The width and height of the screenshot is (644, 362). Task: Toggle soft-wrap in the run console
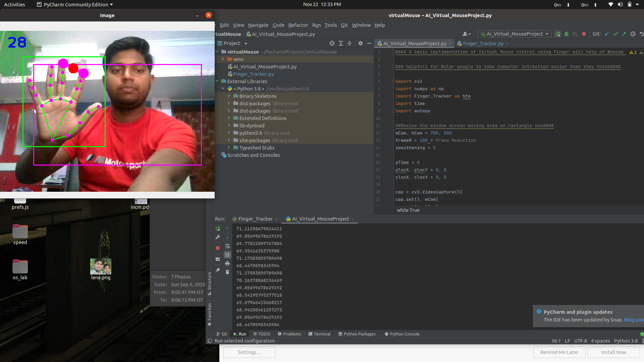point(227,246)
